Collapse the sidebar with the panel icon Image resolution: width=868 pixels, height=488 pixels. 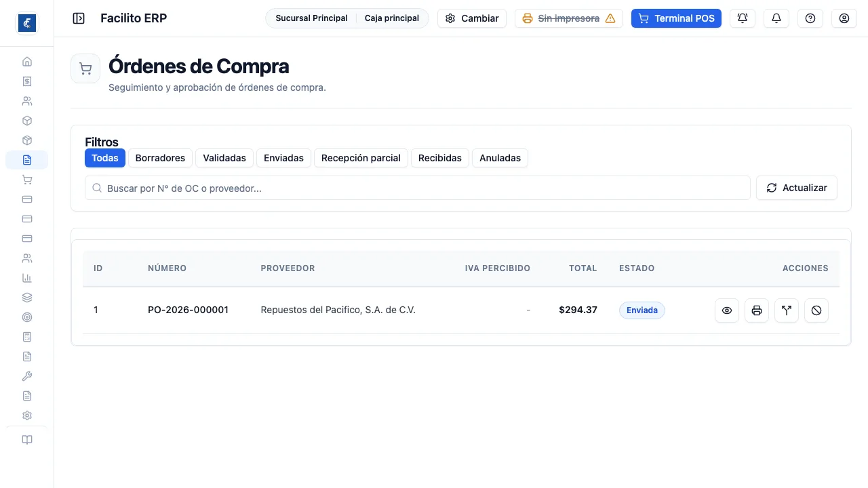79,18
